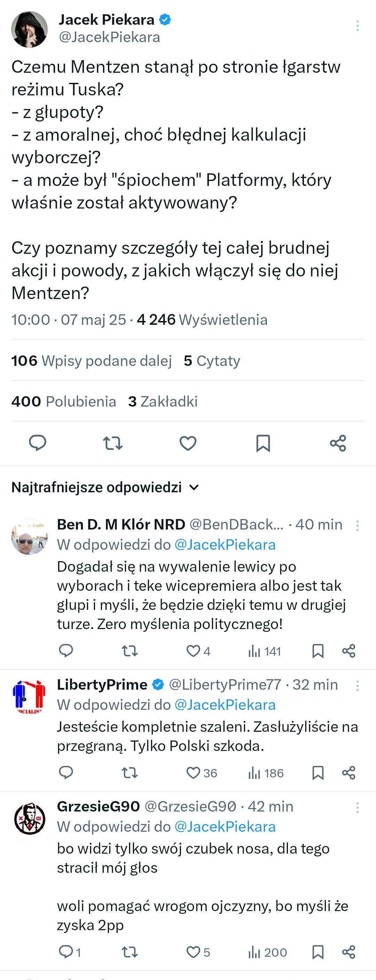This screenshot has height=980, width=376.
Task: Open the 106 Wpisy podane dalej list
Action: 91,361
